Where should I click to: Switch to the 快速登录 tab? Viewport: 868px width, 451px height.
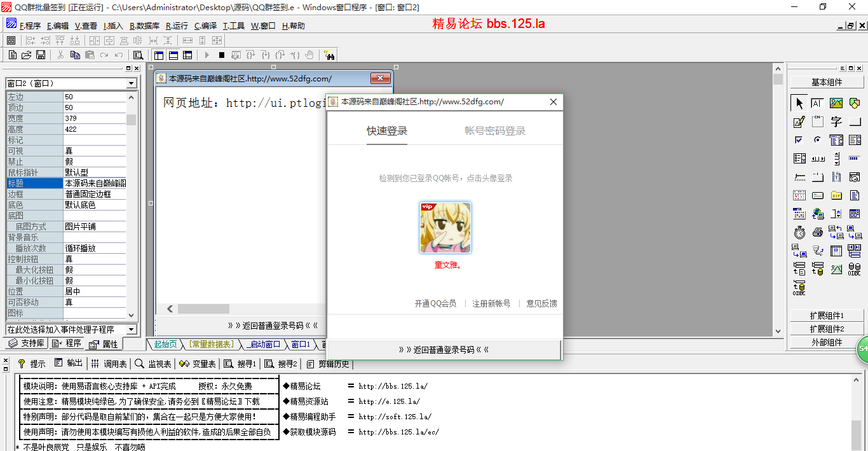(x=387, y=131)
